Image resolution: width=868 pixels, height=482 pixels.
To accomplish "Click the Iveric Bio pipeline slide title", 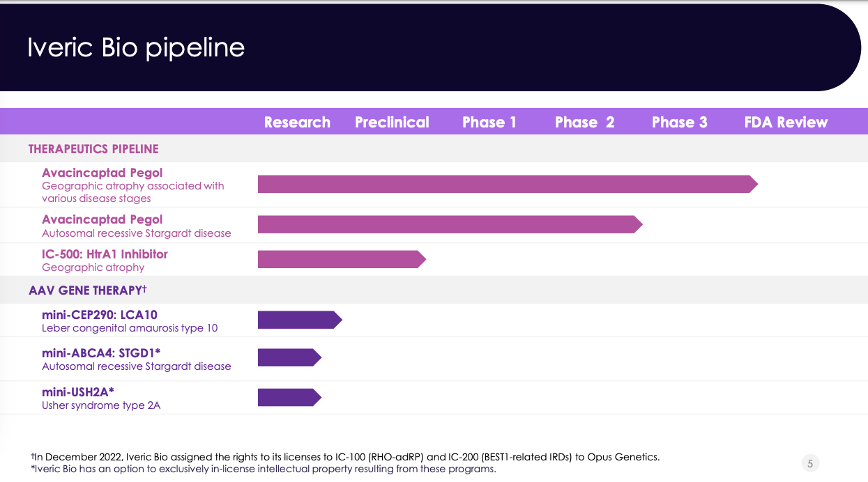I will tap(135, 47).
